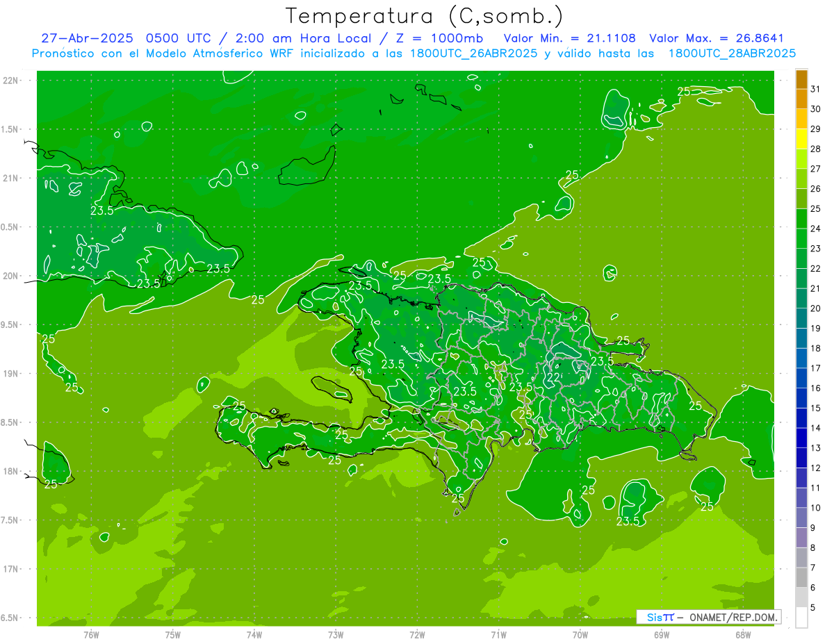The width and height of the screenshot is (834, 644).
Task: Click the 26 label on the color scale
Action: click(x=816, y=189)
